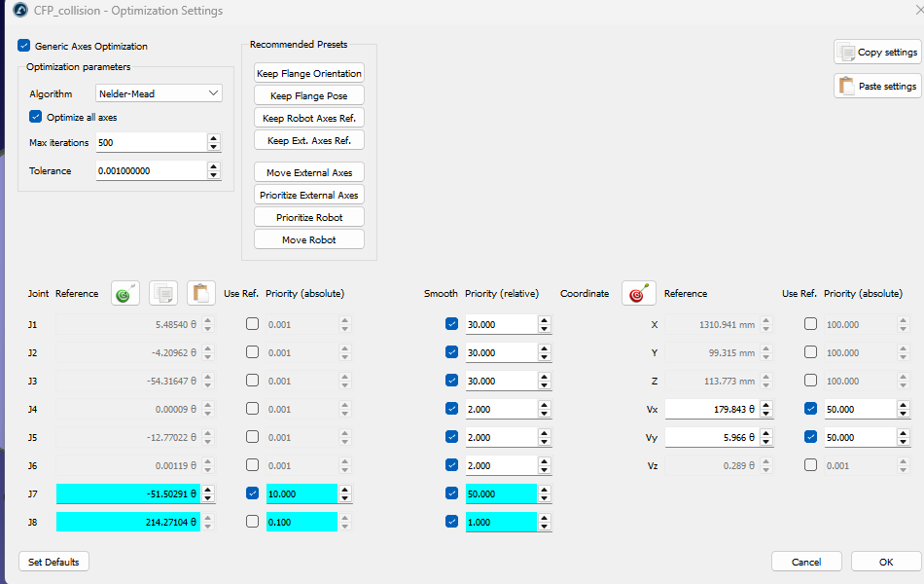Click the red target icon beside Coordinate
Screen dimensions: 924x584
(x=639, y=293)
